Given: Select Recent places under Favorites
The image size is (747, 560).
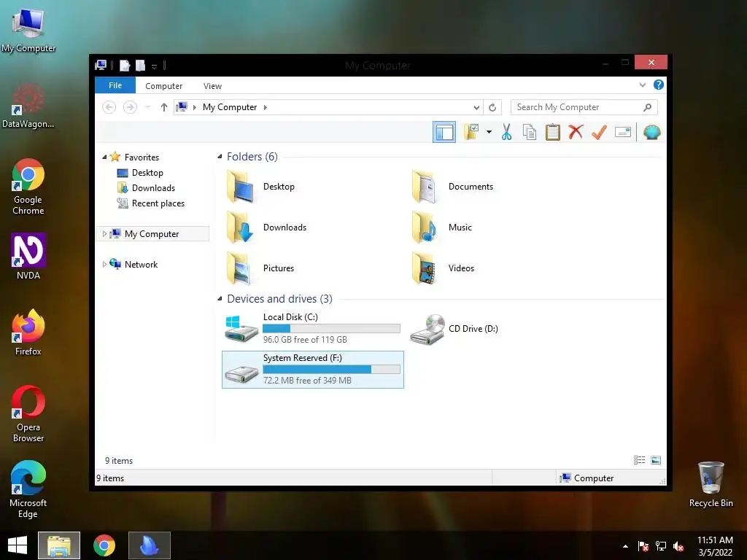Looking at the screenshot, I should (x=158, y=203).
